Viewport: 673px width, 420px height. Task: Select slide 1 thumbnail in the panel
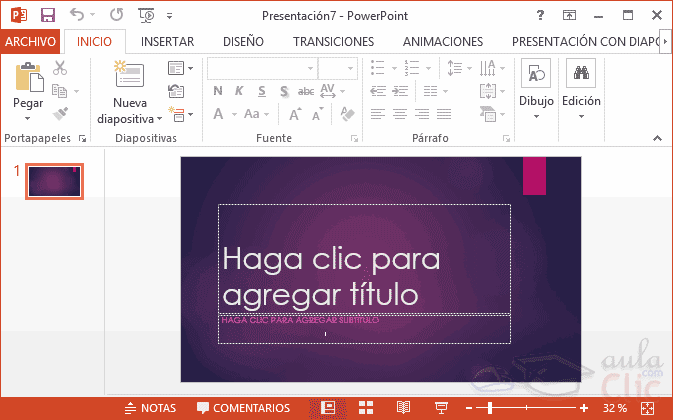point(55,180)
